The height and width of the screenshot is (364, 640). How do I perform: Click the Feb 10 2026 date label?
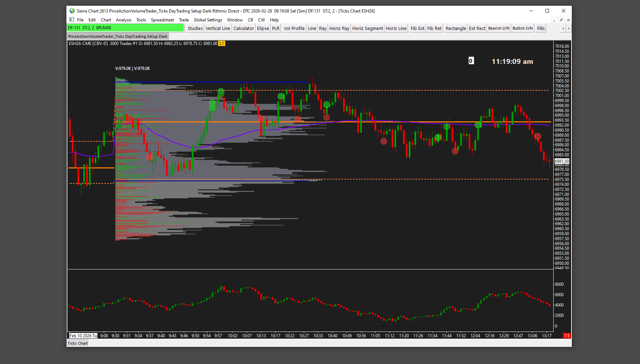click(x=83, y=336)
